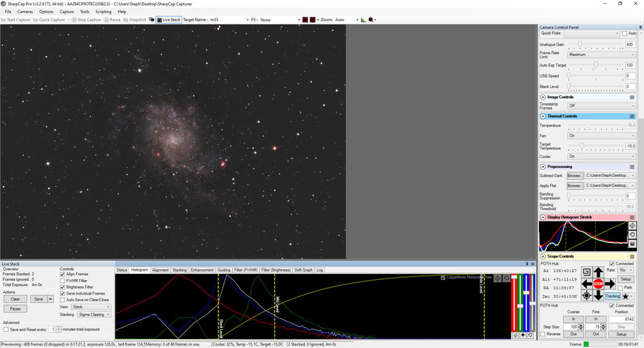Click the scope move right arrow
Image resolution: width=644 pixels, height=348 pixels.
coord(610,284)
